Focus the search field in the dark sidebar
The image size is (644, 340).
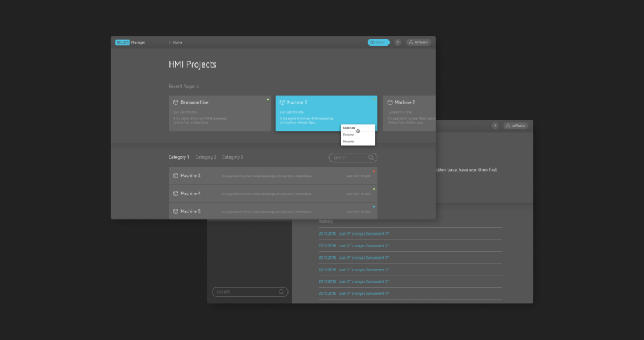pos(246,292)
